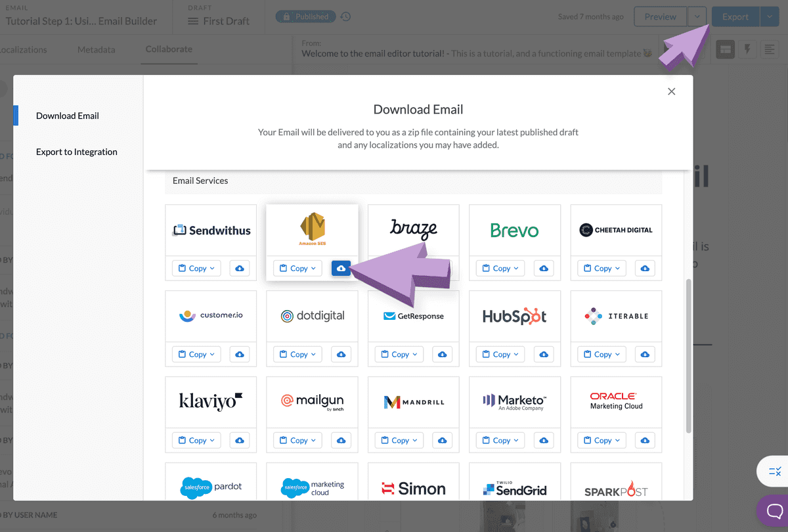788x532 pixels.
Task: Open the version history clock icon
Action: pos(346,16)
